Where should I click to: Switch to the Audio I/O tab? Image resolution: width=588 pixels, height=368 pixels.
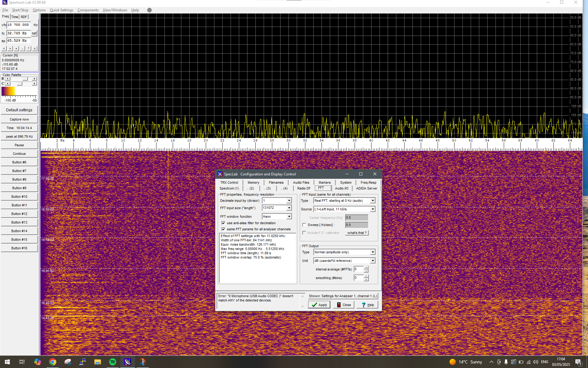coord(341,188)
